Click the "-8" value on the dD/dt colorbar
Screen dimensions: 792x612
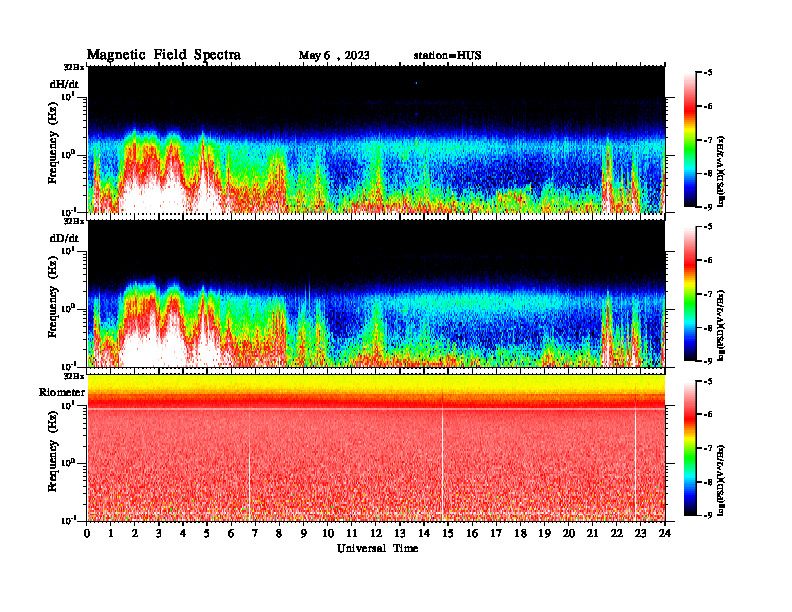[x=708, y=328]
